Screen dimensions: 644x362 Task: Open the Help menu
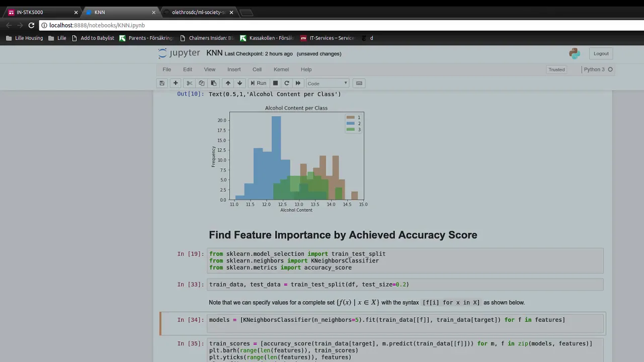point(306,69)
